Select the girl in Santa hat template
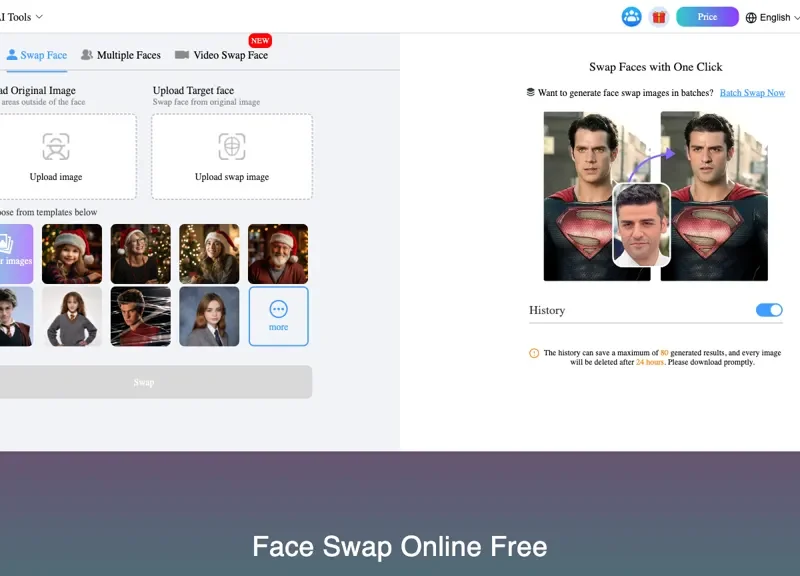Screen dimensions: 800x576 (x=72, y=254)
